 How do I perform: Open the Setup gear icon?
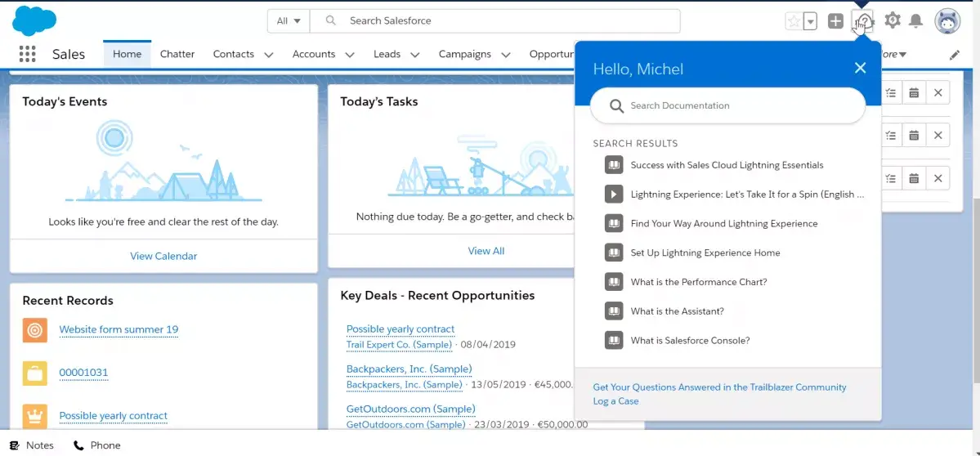[x=893, y=20]
